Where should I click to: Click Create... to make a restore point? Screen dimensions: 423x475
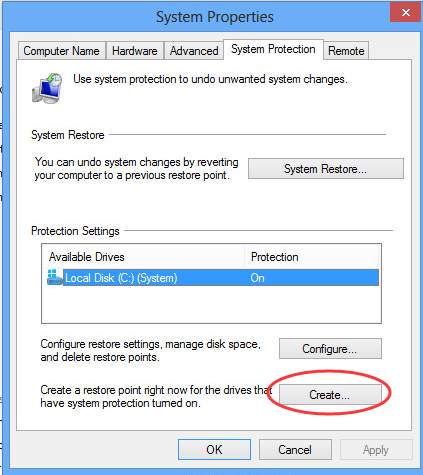pyautogui.click(x=330, y=395)
